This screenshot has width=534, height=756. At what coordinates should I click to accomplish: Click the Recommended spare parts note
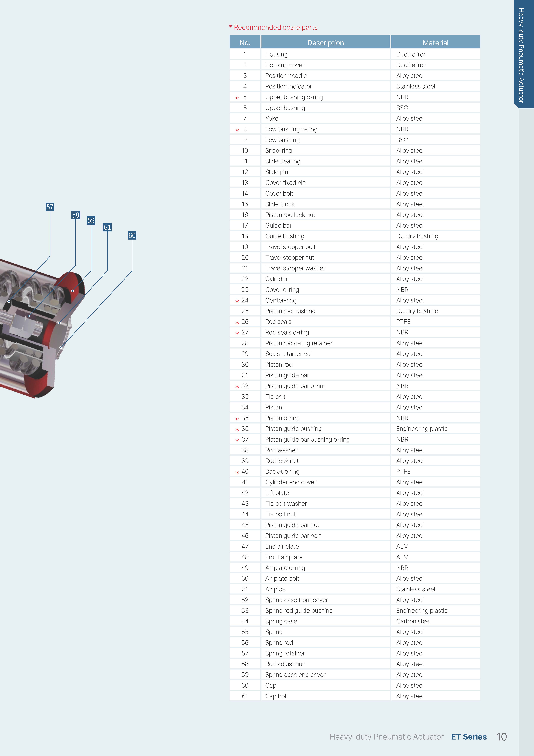[x=273, y=27]
